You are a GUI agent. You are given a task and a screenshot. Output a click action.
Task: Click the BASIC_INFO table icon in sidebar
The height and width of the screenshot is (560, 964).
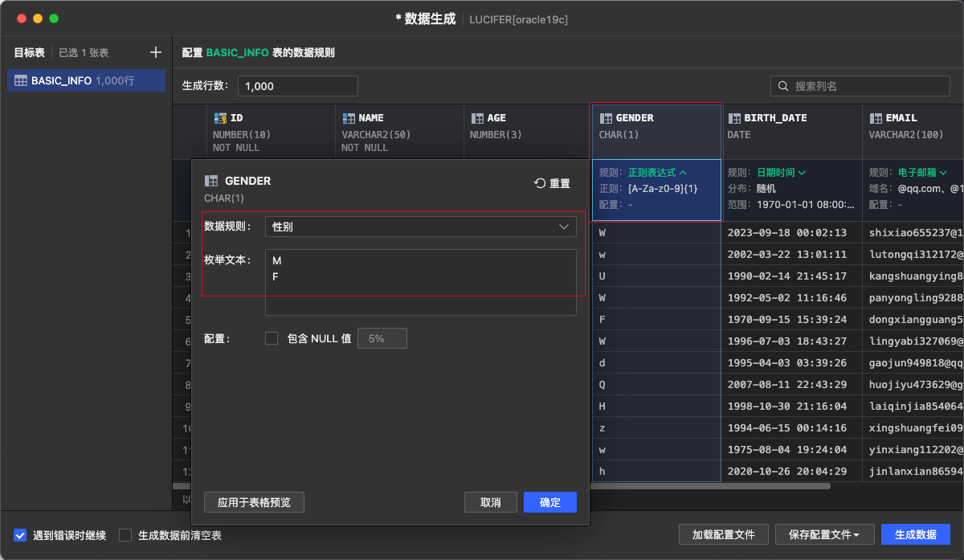[21, 80]
